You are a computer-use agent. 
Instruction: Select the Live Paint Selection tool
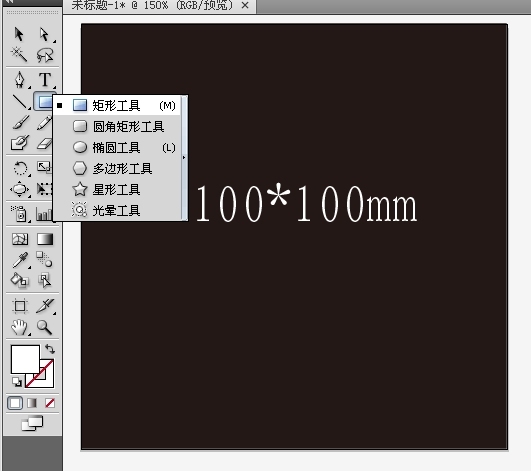click(x=45, y=280)
